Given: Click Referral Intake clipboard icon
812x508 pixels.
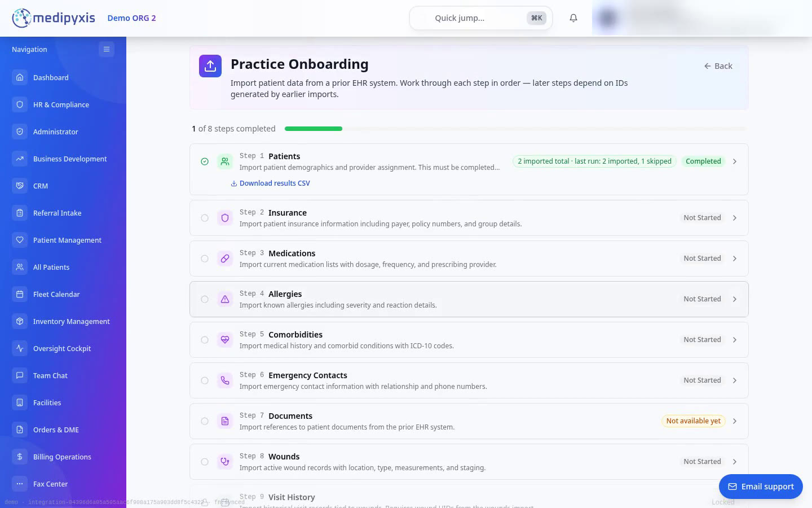Looking at the screenshot, I should click(x=20, y=213).
